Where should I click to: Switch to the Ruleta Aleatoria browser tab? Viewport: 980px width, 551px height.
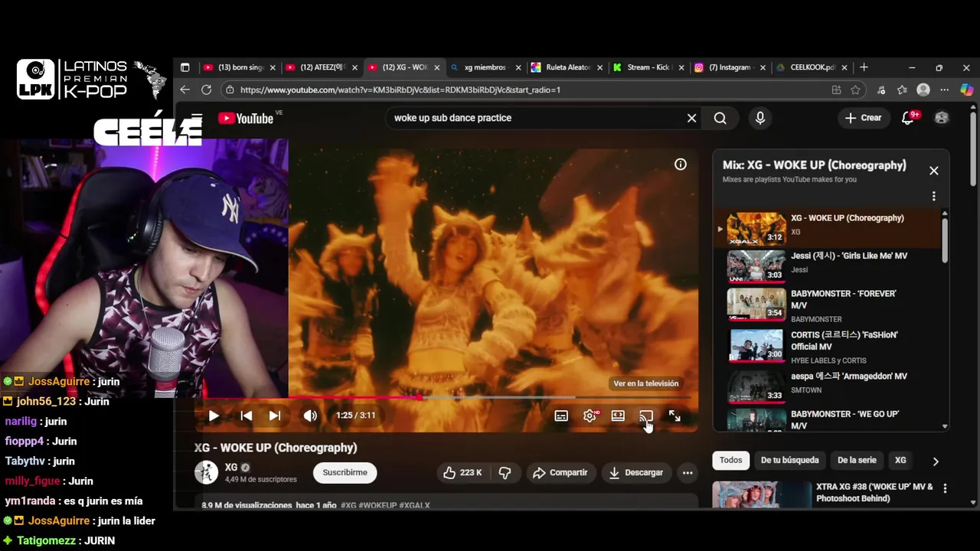pos(567,67)
